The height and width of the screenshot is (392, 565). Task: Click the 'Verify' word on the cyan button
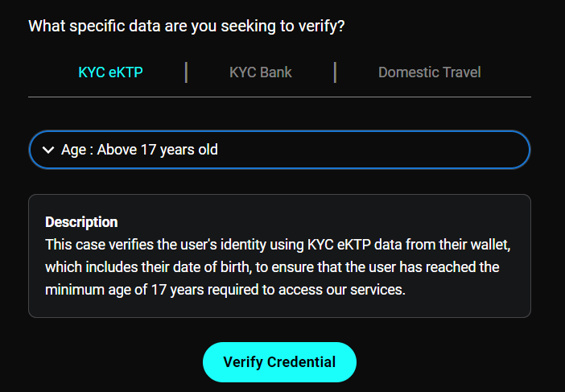pyautogui.click(x=244, y=362)
